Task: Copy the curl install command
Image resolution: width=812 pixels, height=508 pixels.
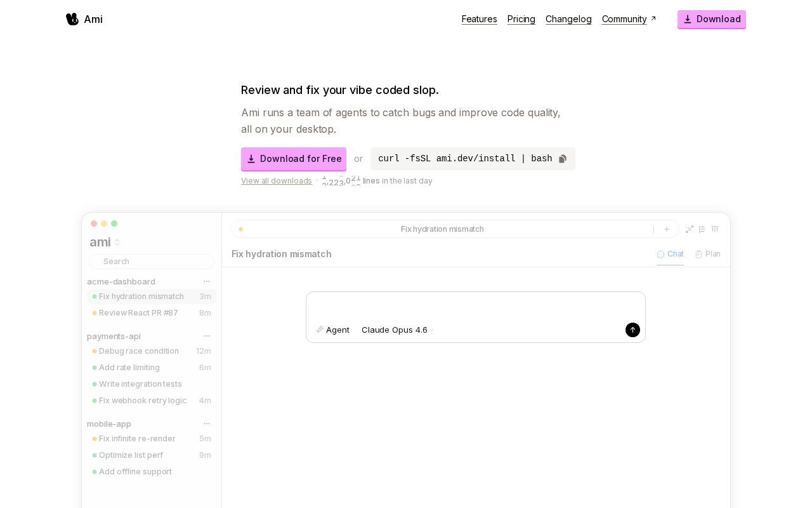Action: [563, 159]
